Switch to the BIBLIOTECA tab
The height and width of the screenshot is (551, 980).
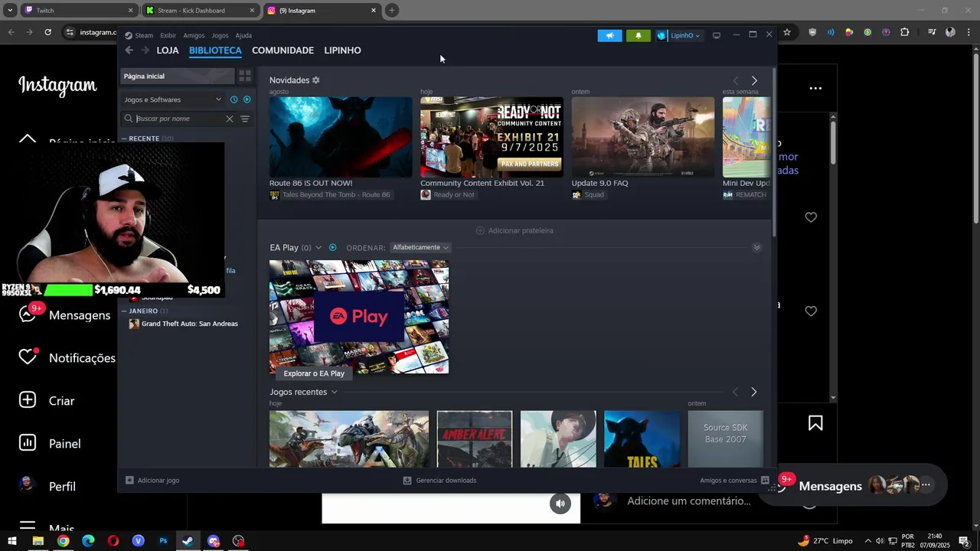215,51
